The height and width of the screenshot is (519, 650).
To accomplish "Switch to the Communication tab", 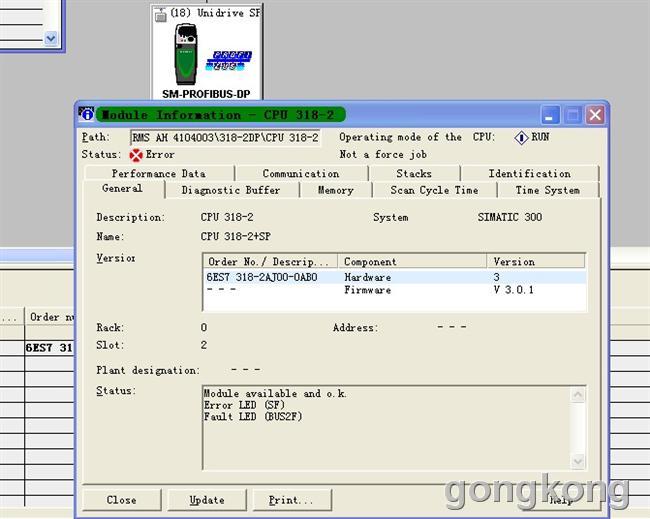I will tap(301, 173).
